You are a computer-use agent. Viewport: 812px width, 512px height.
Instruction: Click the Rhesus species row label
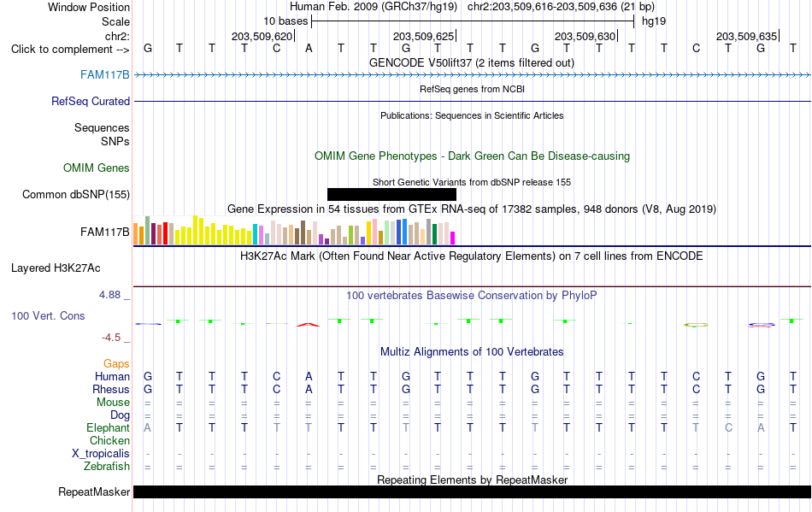tap(111, 389)
